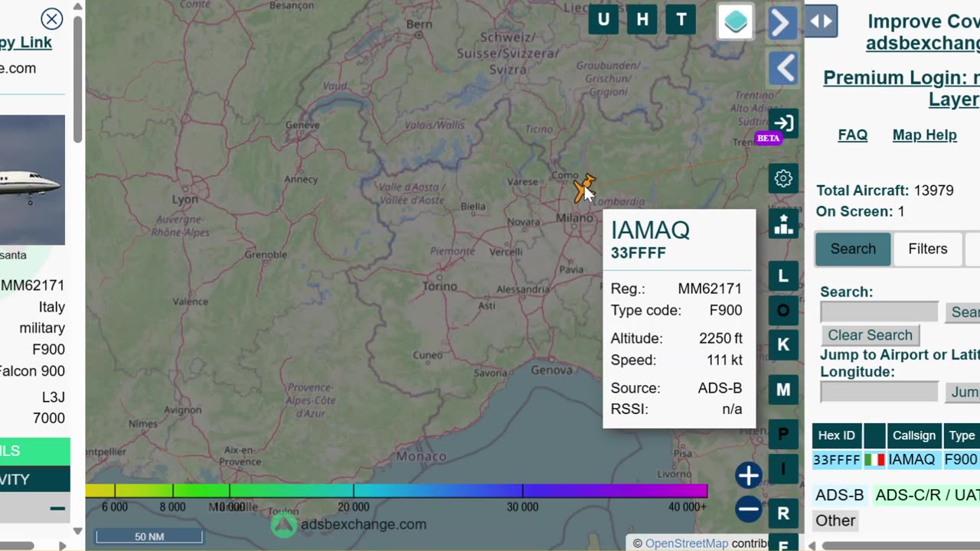Open the Filters tab

coord(928,249)
